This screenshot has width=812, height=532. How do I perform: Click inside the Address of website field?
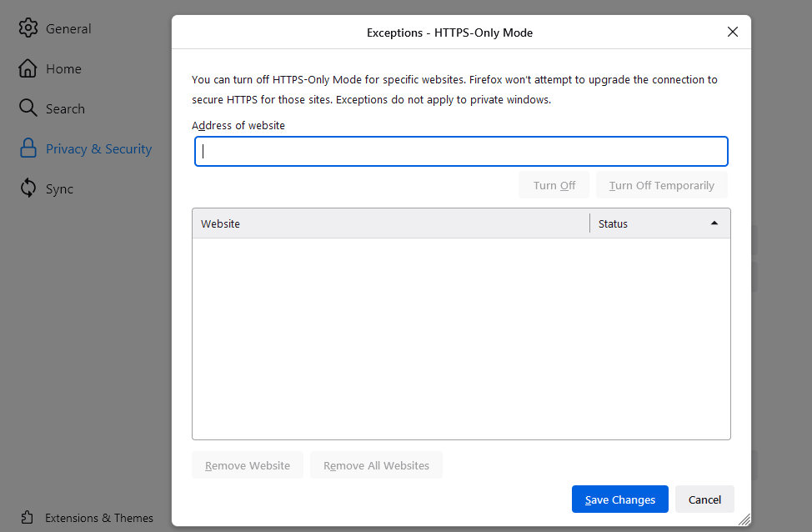click(x=461, y=151)
